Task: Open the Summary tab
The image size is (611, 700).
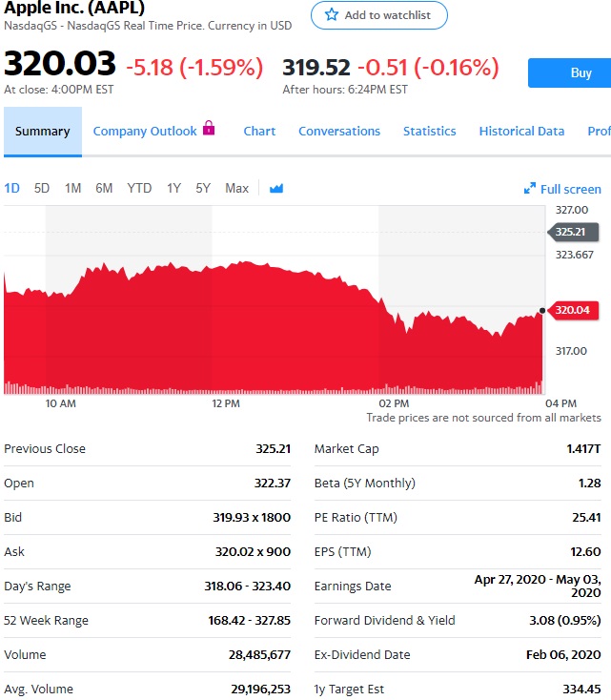Action: pos(42,132)
